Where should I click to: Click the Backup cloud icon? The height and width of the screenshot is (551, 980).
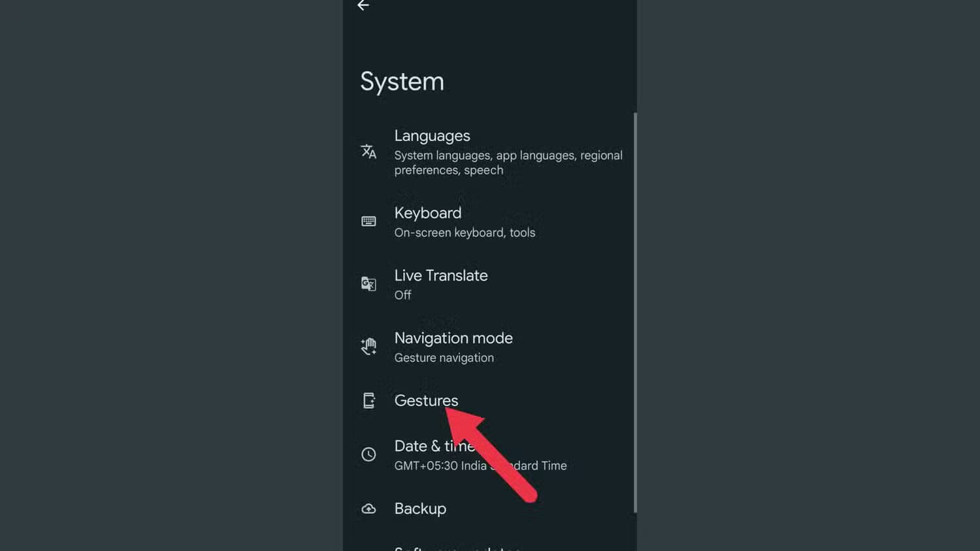tap(368, 509)
